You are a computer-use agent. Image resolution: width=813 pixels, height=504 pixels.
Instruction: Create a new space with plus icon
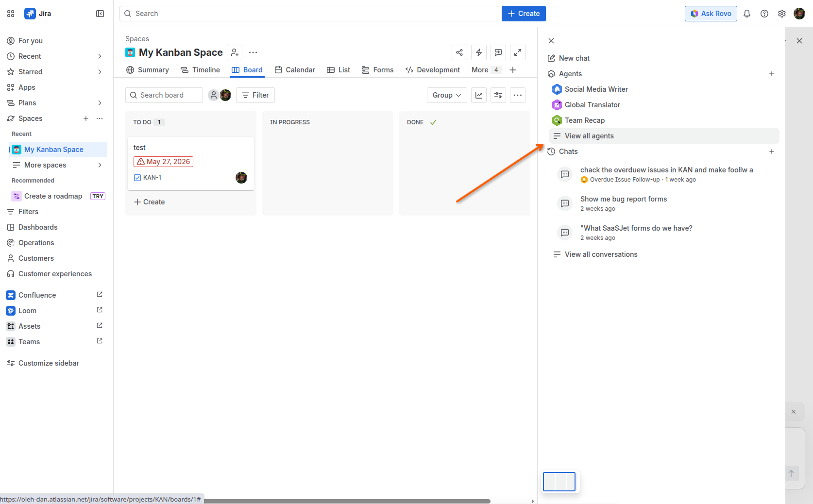86,118
